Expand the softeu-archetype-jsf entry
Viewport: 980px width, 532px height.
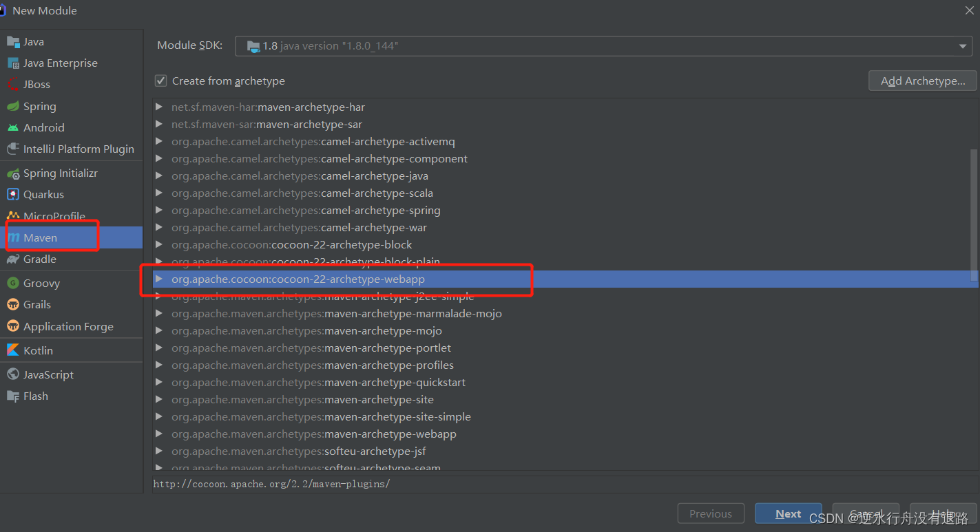(159, 451)
